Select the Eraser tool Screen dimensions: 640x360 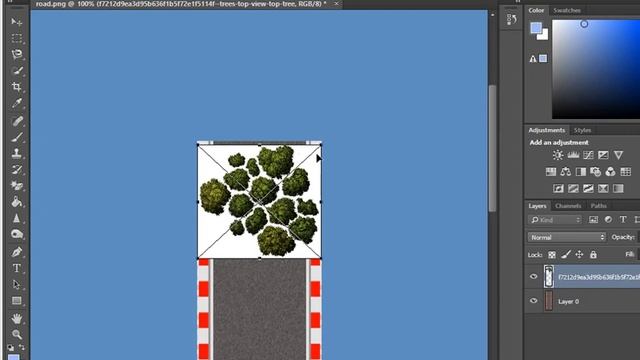(16, 186)
